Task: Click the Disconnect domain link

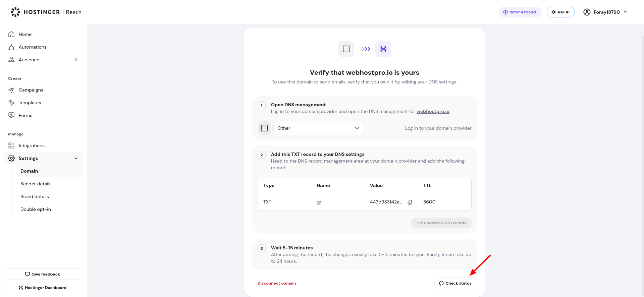Action: coord(277,283)
